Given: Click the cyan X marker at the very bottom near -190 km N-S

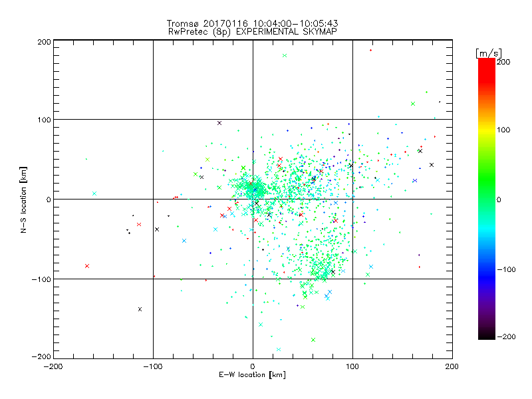Looking at the screenshot, I should coord(279,350).
